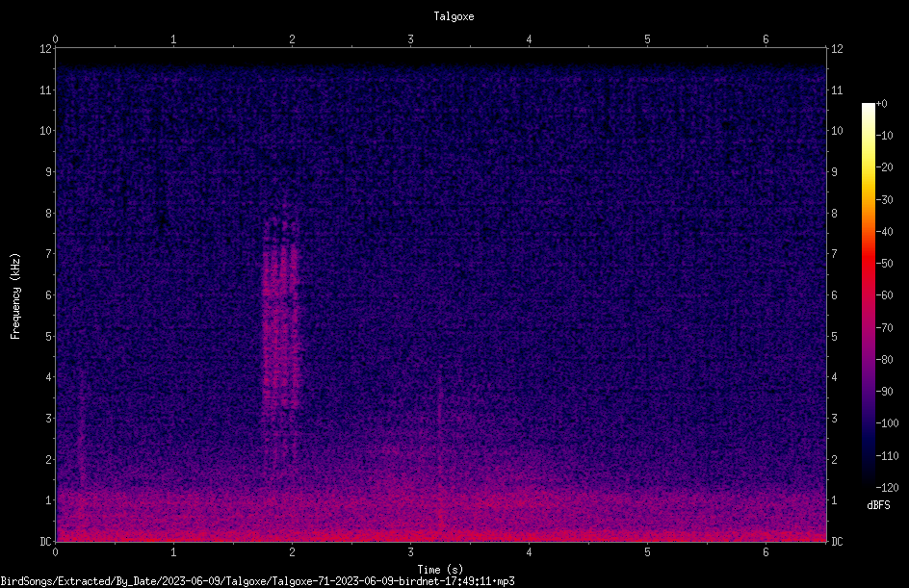Select the -10 value on the dBFS scale

885,136
